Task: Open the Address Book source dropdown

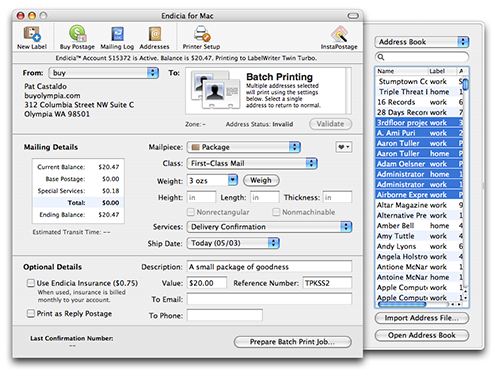Action: pyautogui.click(x=422, y=42)
